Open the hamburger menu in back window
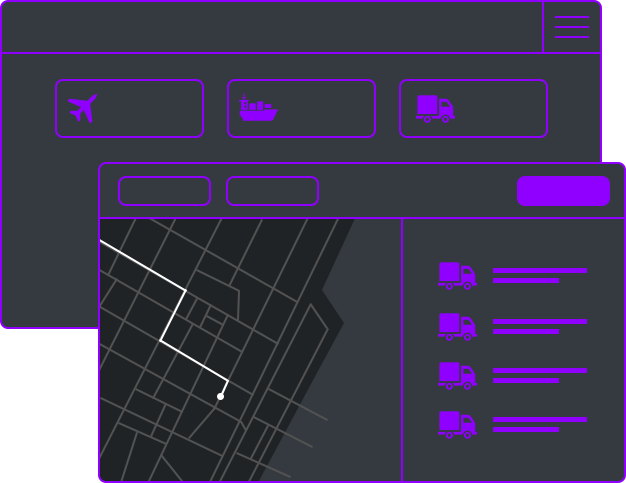This screenshot has width=626, height=483. point(572,27)
